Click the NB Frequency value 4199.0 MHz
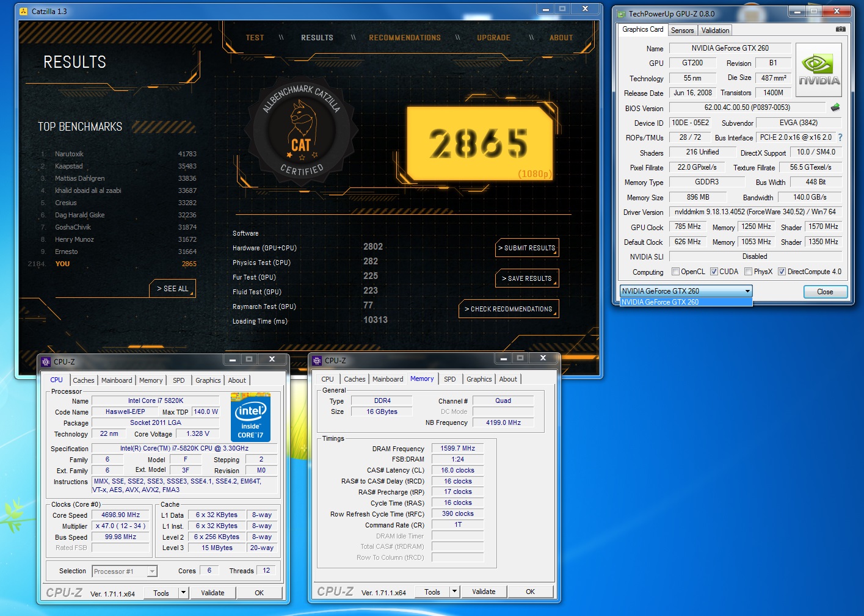The image size is (864, 616). point(503,422)
